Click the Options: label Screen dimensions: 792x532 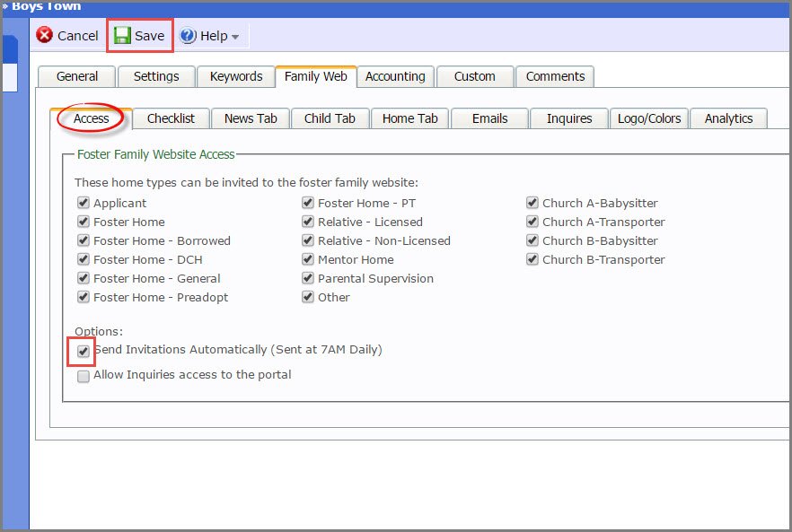pyautogui.click(x=99, y=332)
